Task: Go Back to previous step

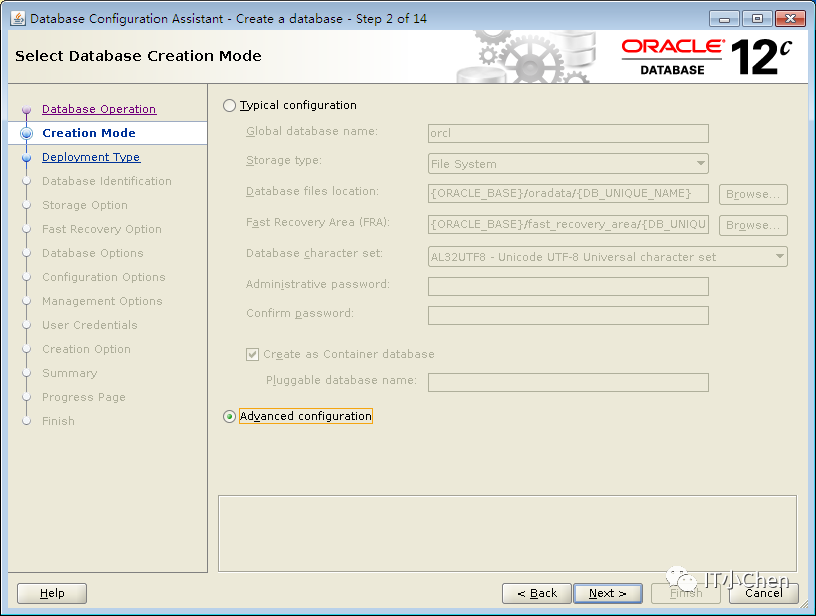Action: [x=537, y=593]
